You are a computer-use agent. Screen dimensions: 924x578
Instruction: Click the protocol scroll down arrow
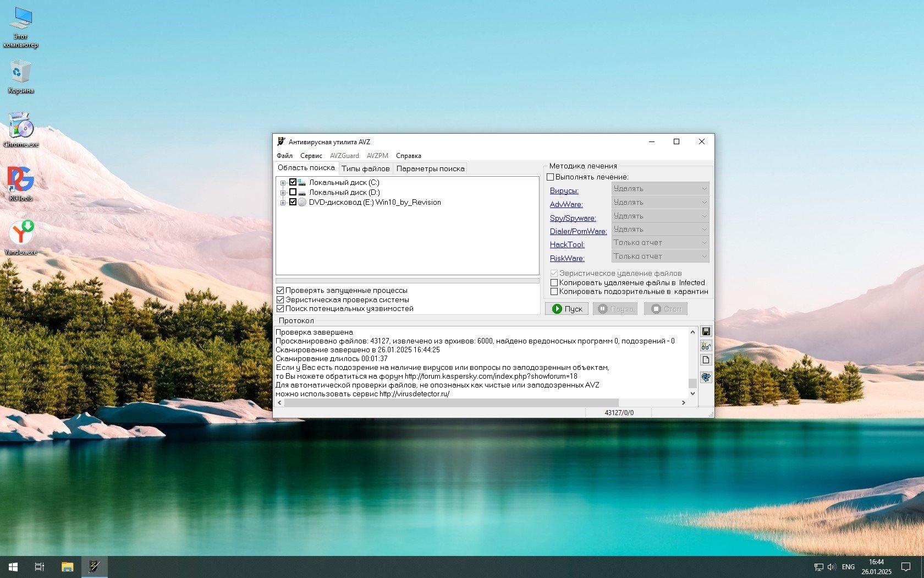[692, 393]
